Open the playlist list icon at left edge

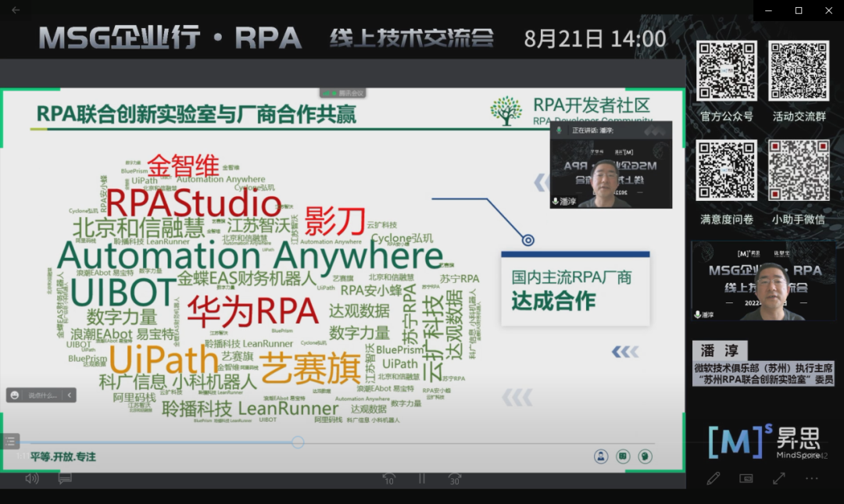[x=9, y=441]
